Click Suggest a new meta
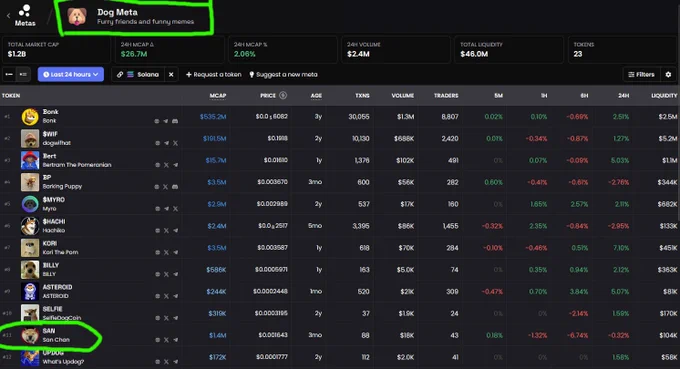Viewport: 680px width, 369px height. point(283,75)
